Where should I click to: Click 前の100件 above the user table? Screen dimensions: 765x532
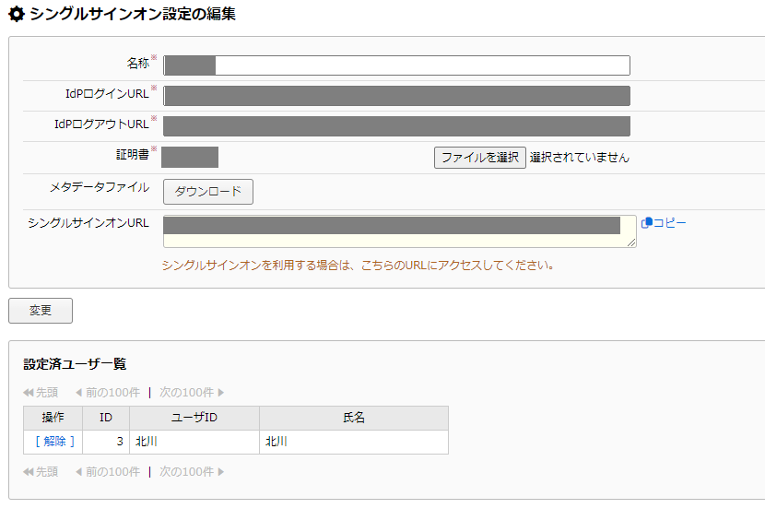[x=107, y=392]
